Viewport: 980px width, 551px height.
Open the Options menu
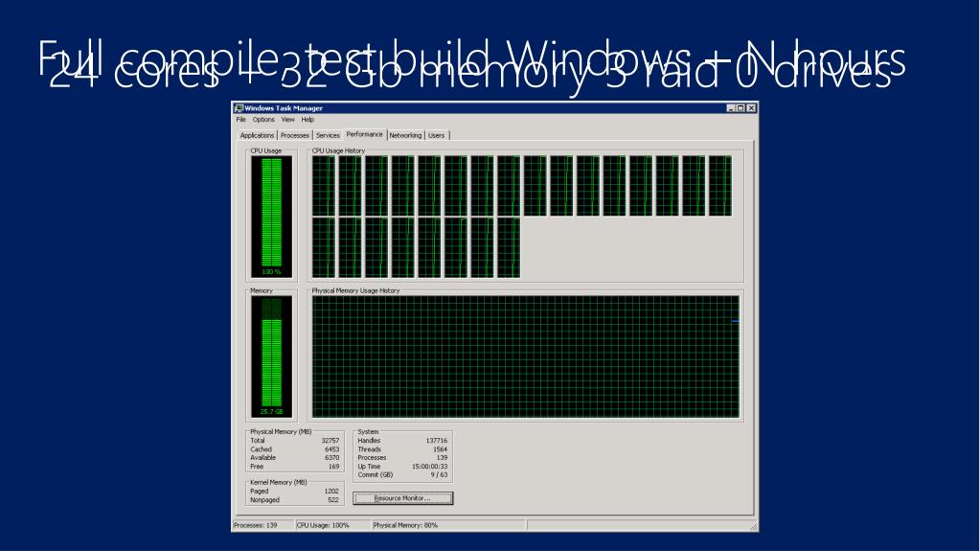click(x=263, y=120)
